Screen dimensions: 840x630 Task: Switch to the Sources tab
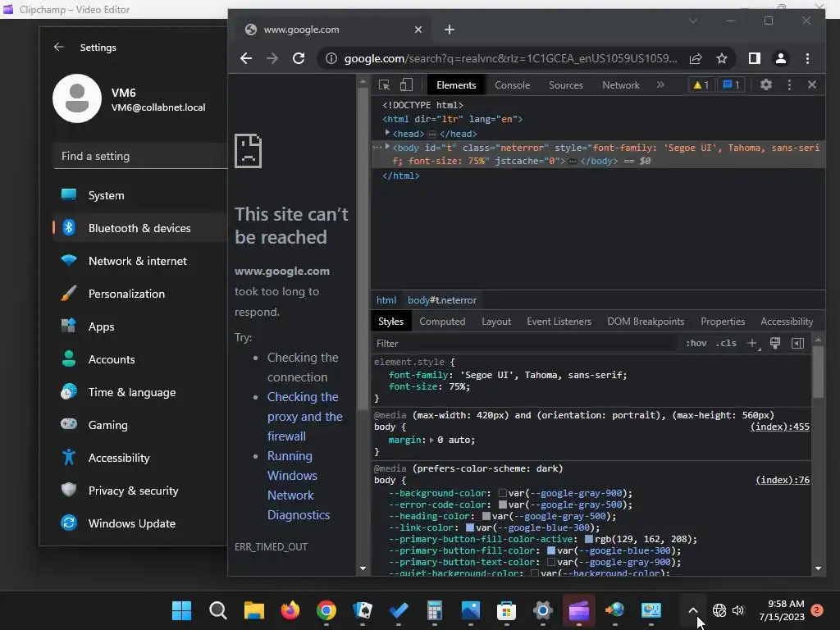tap(566, 85)
